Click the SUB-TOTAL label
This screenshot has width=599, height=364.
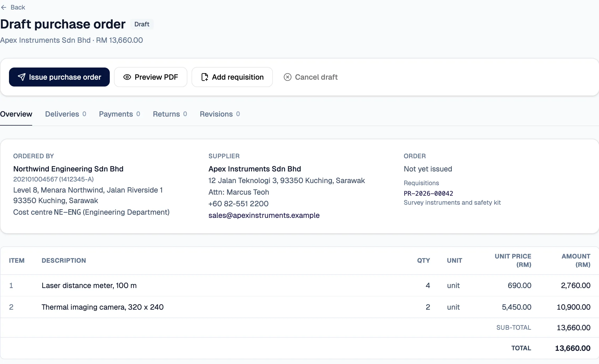pyautogui.click(x=514, y=328)
